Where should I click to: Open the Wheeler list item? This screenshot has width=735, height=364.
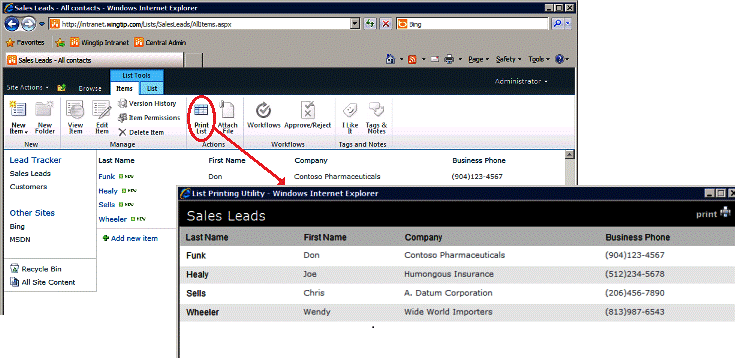point(112,219)
